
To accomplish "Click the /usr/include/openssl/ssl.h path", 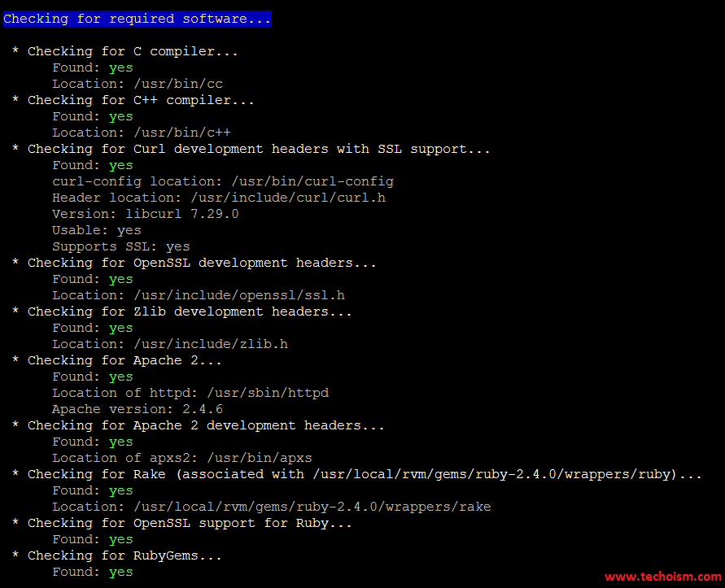I will 239,295.
